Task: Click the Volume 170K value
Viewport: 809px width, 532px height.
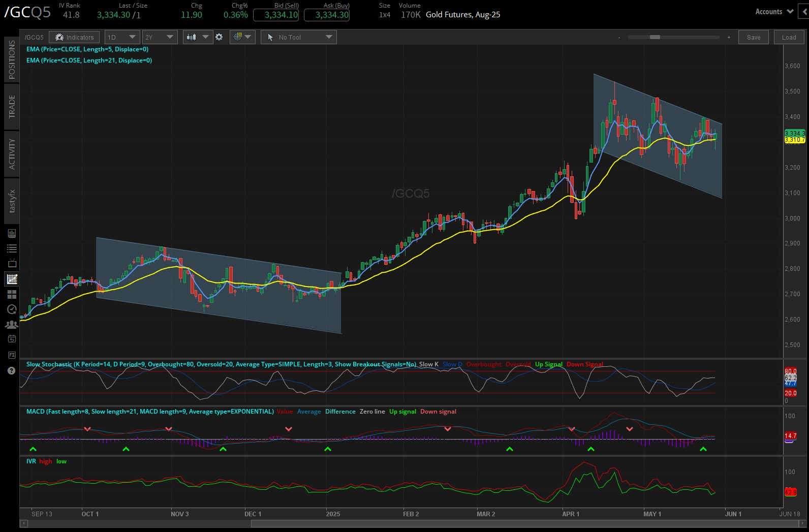Action: tap(411, 15)
